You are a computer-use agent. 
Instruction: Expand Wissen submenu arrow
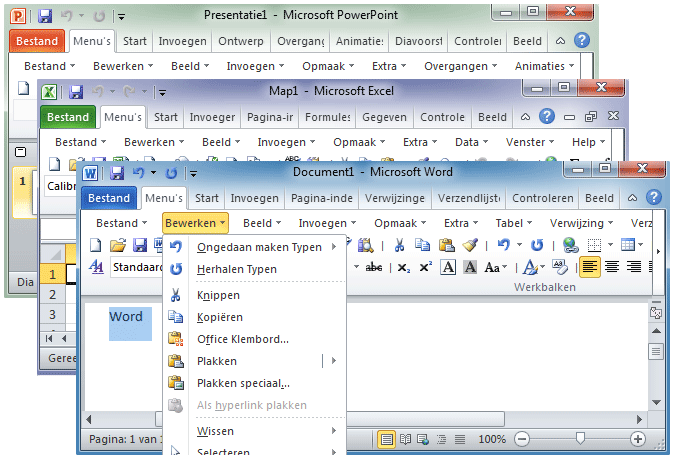pyautogui.click(x=334, y=431)
